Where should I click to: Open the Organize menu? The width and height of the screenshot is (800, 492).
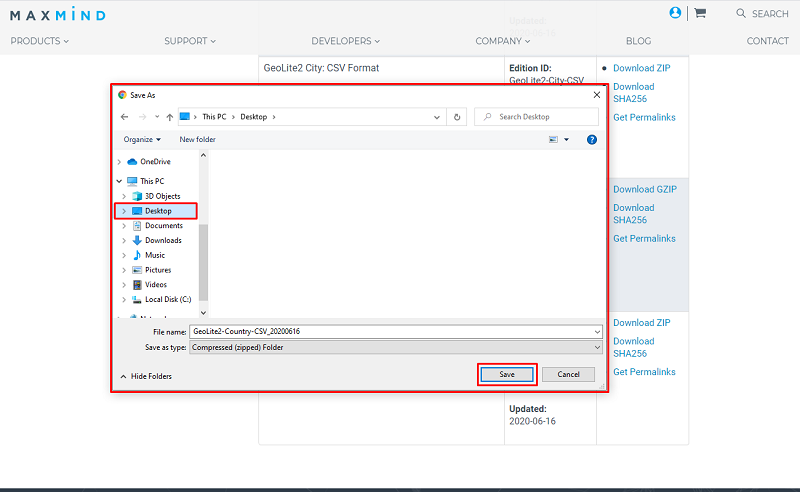pyautogui.click(x=142, y=139)
